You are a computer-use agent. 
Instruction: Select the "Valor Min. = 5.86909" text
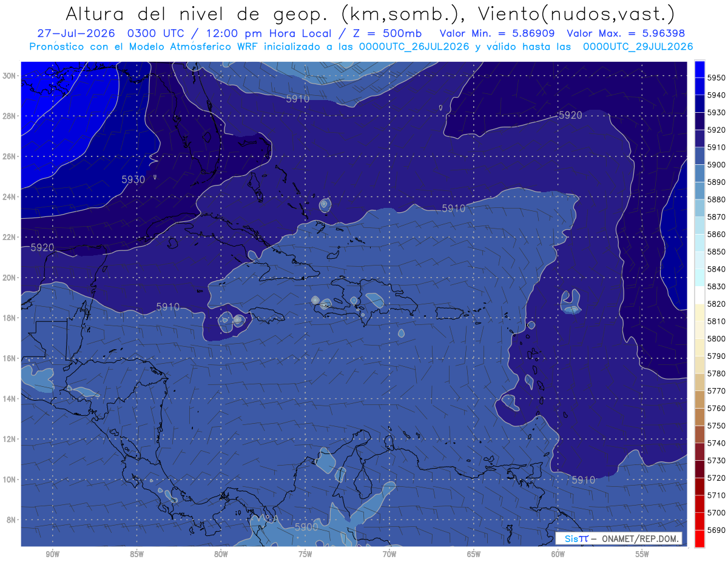pyautogui.click(x=497, y=34)
